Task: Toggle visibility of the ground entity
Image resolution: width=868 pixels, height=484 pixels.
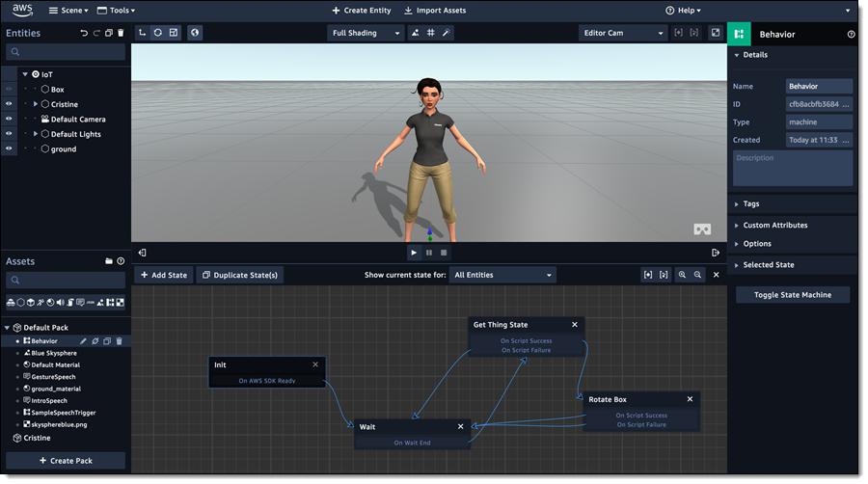Action: (x=9, y=149)
